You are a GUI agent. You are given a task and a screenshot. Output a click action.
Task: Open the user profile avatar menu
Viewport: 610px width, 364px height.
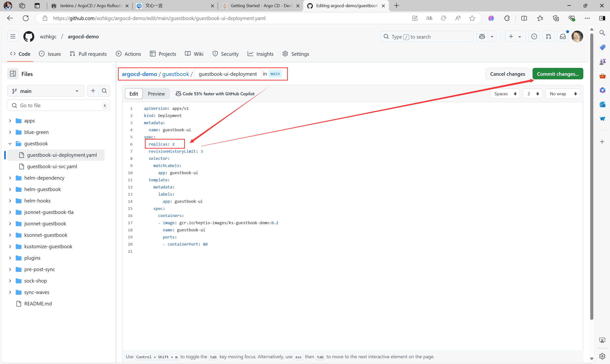[x=577, y=36]
